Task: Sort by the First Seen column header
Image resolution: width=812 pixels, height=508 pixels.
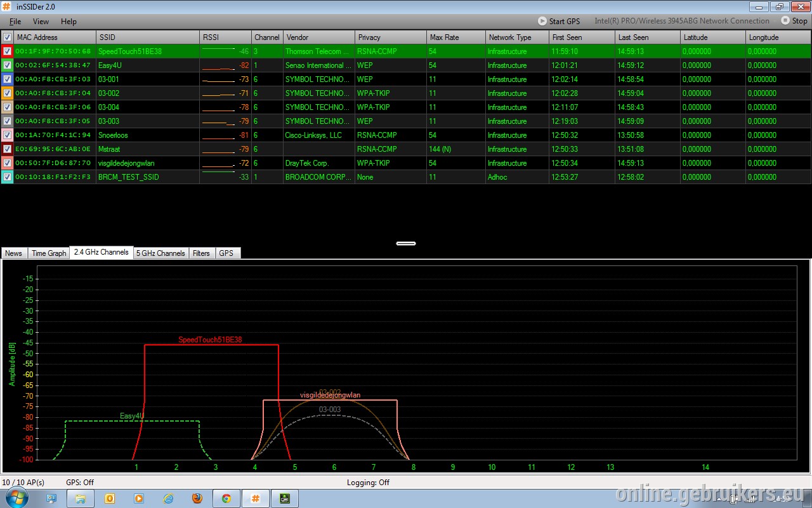Action: click(582, 37)
